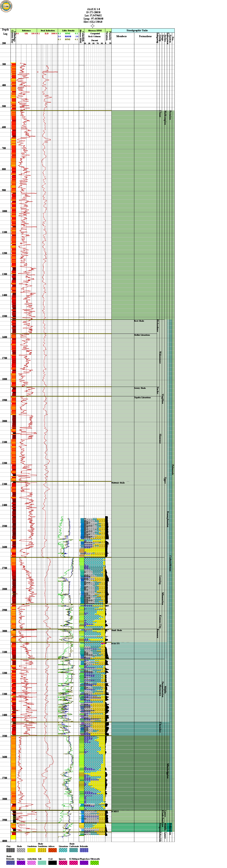Click the 'Reference' track header

coord(26,30)
